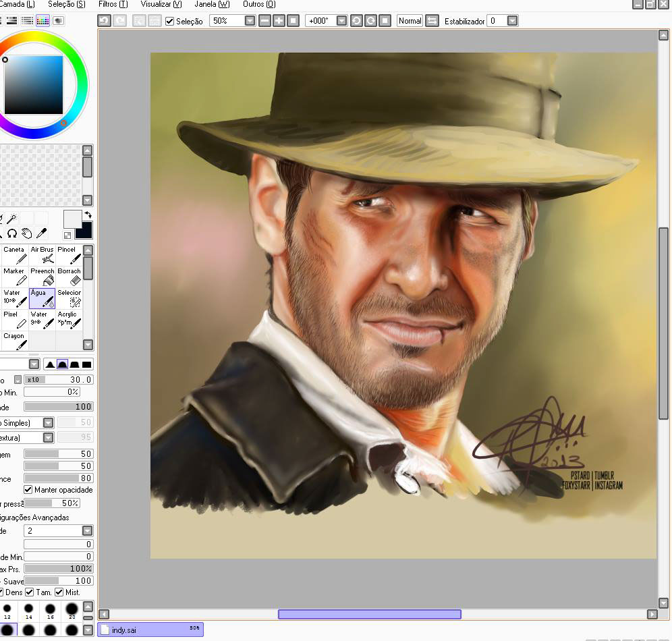Select the hand pan tool

(27, 233)
